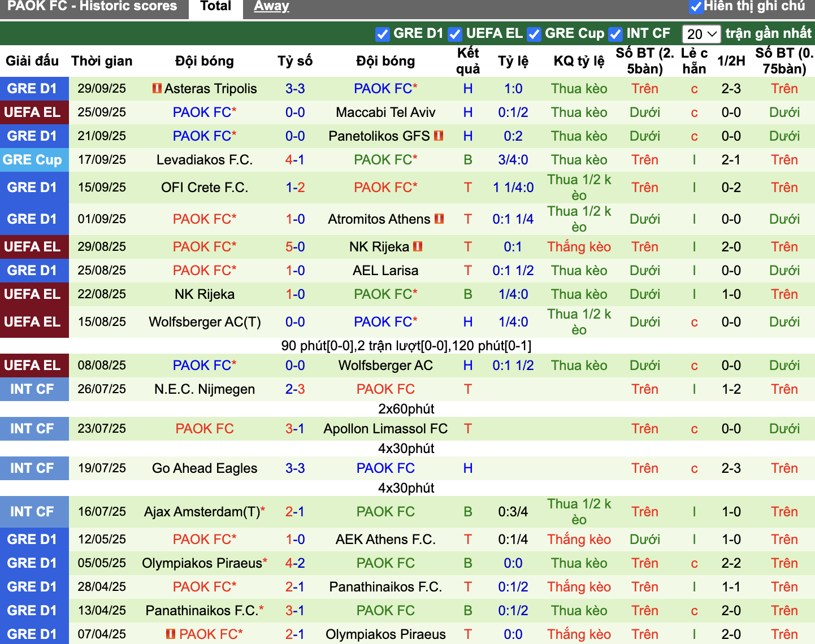Click the 4-1 score of Levadiakos match
815x644 pixels.
click(295, 160)
